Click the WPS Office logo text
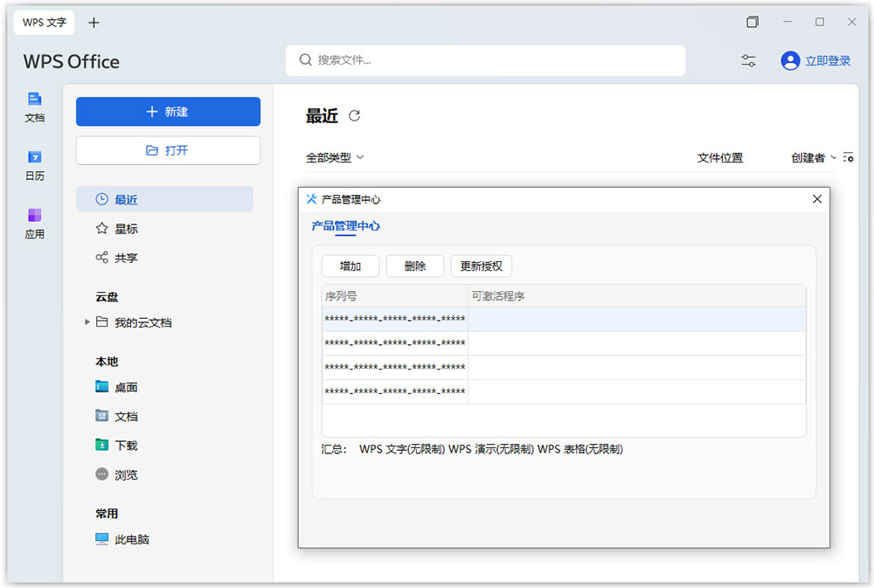This screenshot has height=588, width=874. (72, 61)
